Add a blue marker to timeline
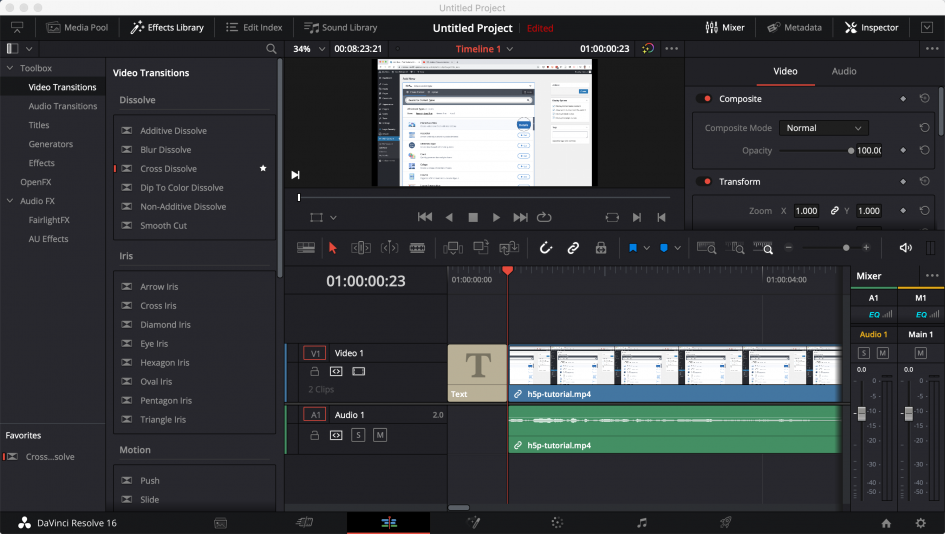The image size is (945, 534). click(664, 248)
